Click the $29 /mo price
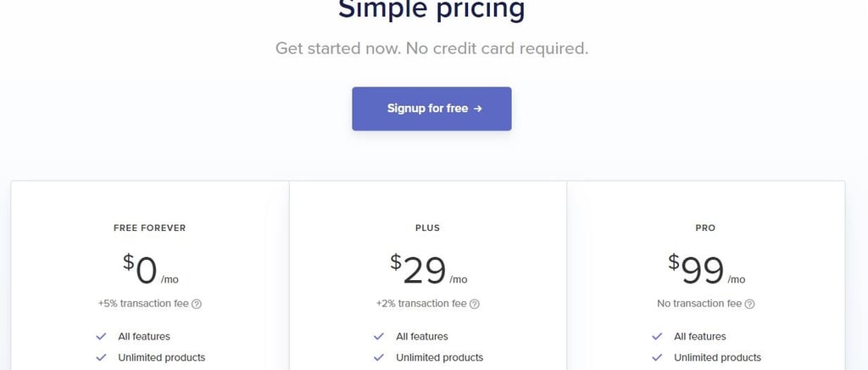Viewport: 868px width, 370px height. [x=428, y=269]
